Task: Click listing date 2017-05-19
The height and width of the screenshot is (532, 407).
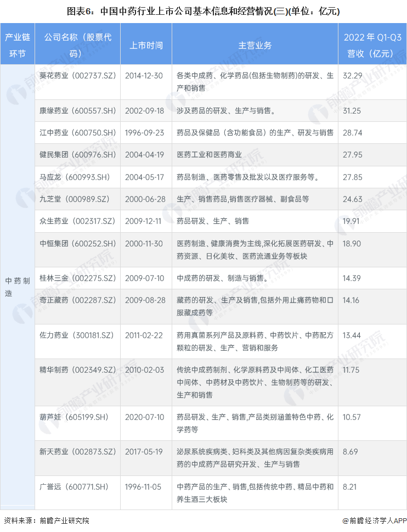Action: coord(144,452)
